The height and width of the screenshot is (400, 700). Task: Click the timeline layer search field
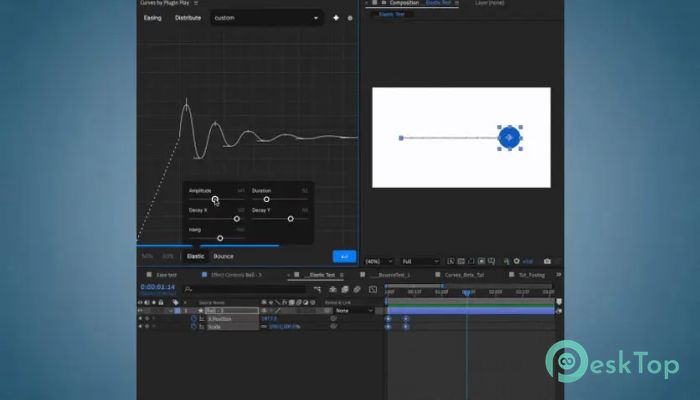(x=245, y=289)
